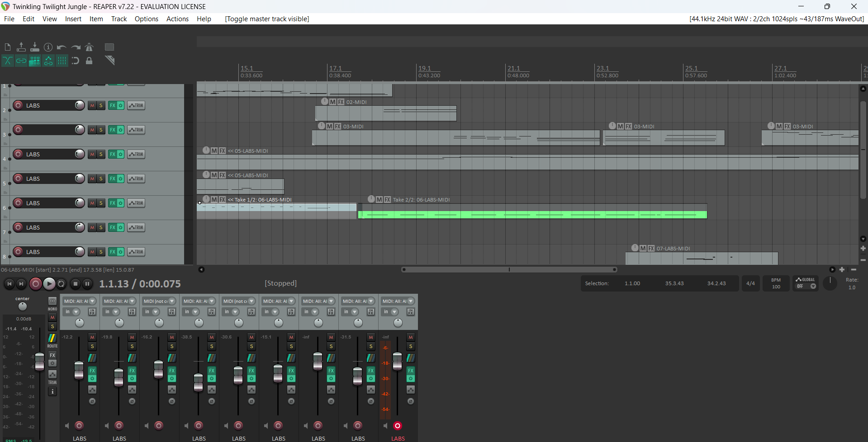Click the volume knob on track 8
868x442 pixels.
pyautogui.click(x=80, y=252)
